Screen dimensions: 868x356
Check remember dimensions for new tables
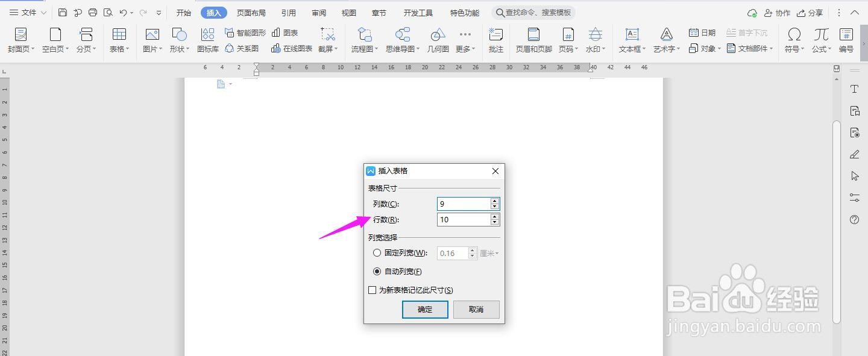[x=373, y=290]
